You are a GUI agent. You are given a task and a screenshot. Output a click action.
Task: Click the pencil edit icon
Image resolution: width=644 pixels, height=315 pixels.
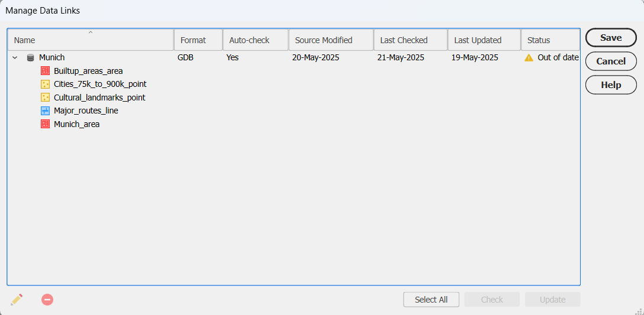(x=17, y=300)
